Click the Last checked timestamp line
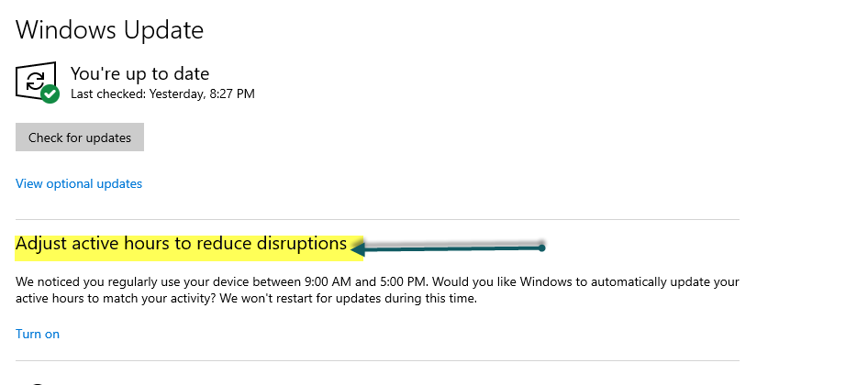This screenshot has width=868, height=385. [x=162, y=94]
